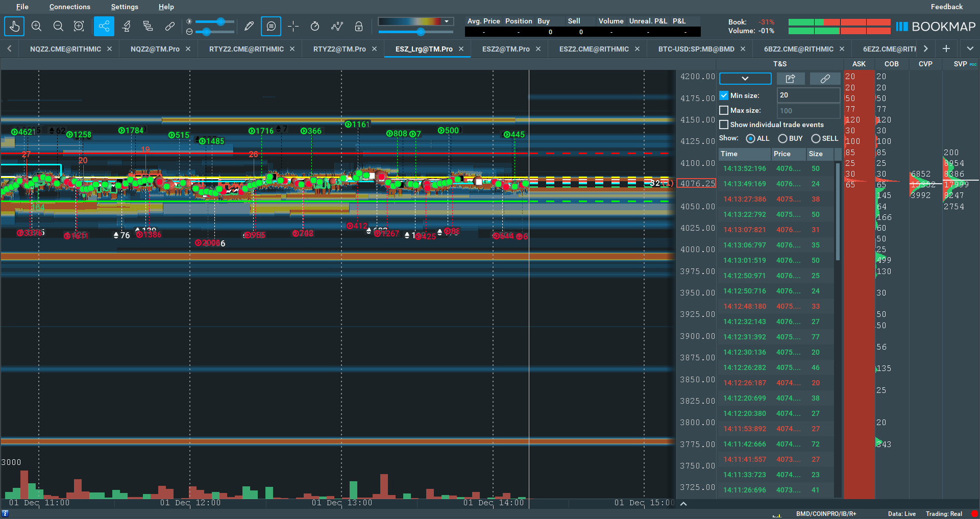Adjust the lower contrast slider handle
This screenshot has width=980, height=519.
(x=206, y=32)
